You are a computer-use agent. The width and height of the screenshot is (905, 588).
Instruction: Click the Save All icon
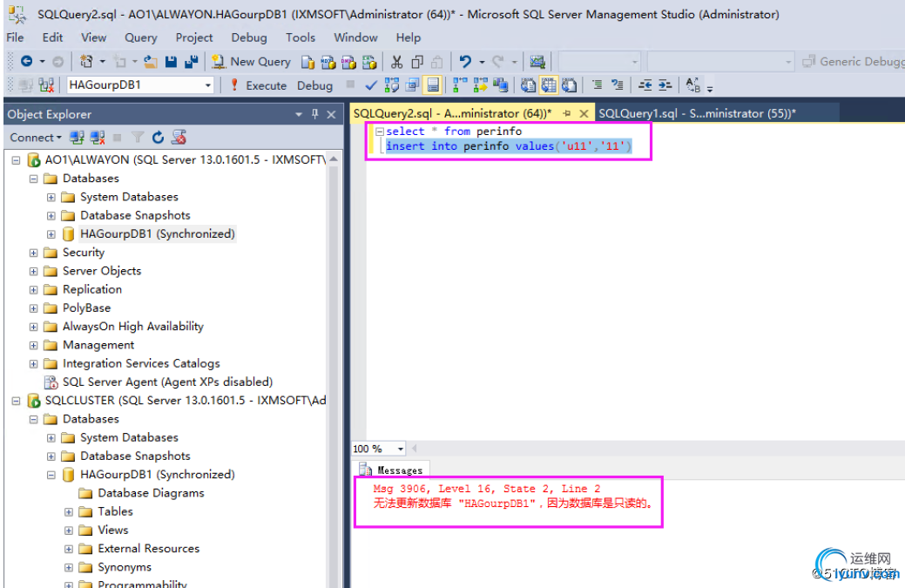pos(191,62)
